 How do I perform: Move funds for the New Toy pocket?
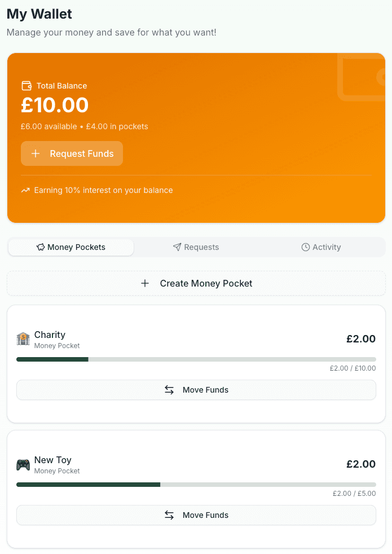(196, 515)
